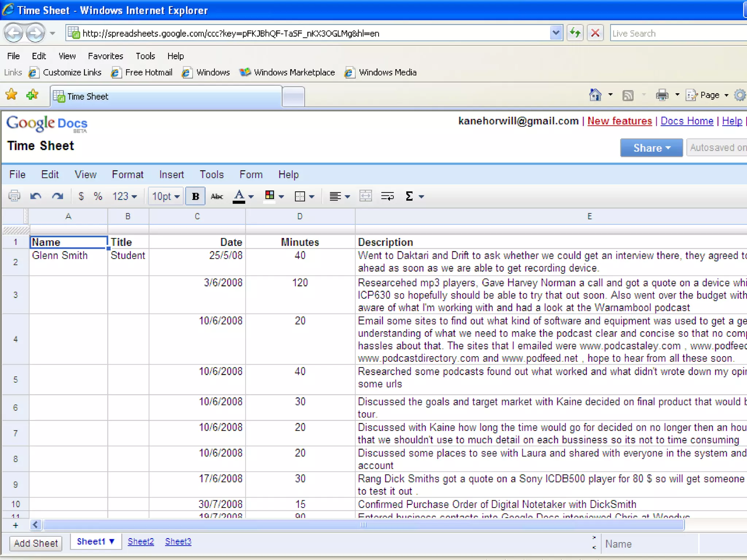This screenshot has height=560, width=747.
Task: Click the Docs Home link
Action: point(687,121)
